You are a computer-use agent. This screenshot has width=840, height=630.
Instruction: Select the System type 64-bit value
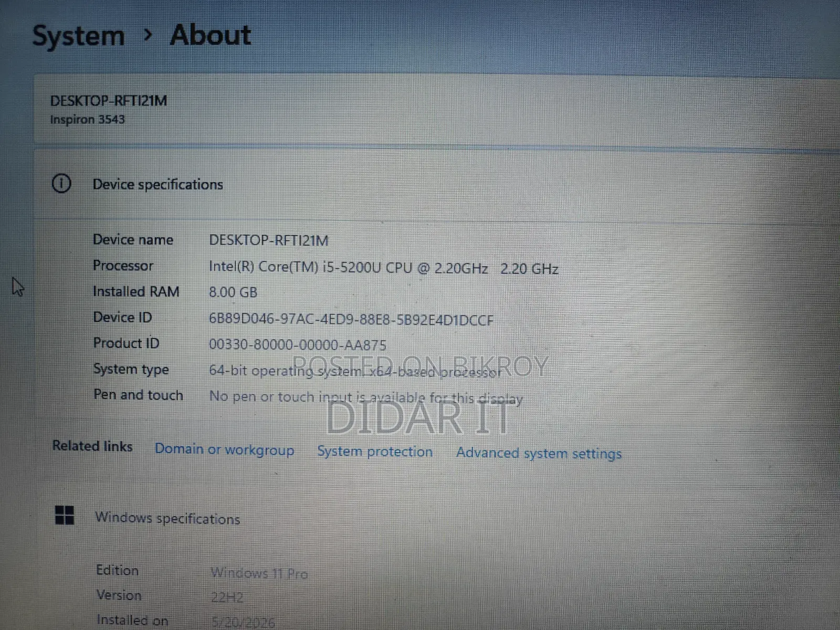click(x=355, y=371)
